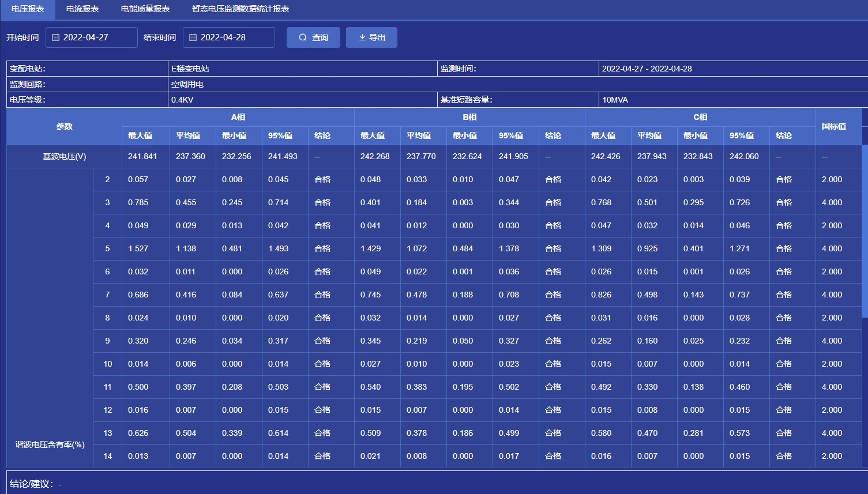Click the 电压等级: label cell

[x=87, y=100]
